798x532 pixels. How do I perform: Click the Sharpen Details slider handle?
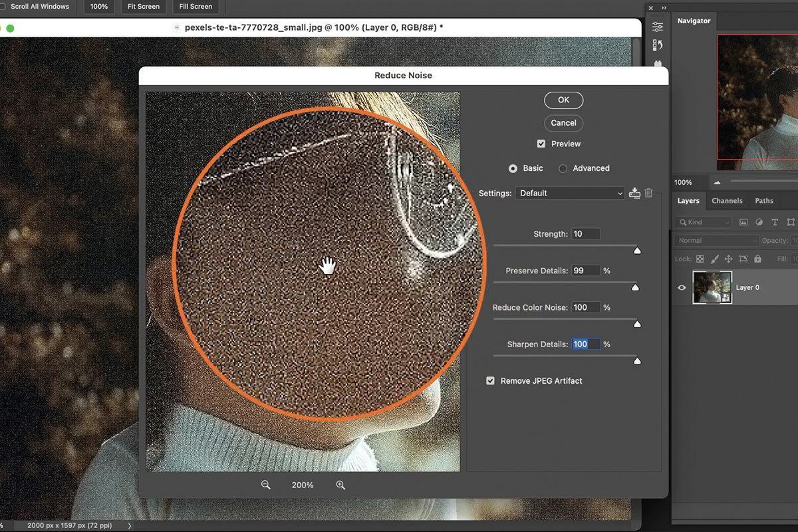637,361
